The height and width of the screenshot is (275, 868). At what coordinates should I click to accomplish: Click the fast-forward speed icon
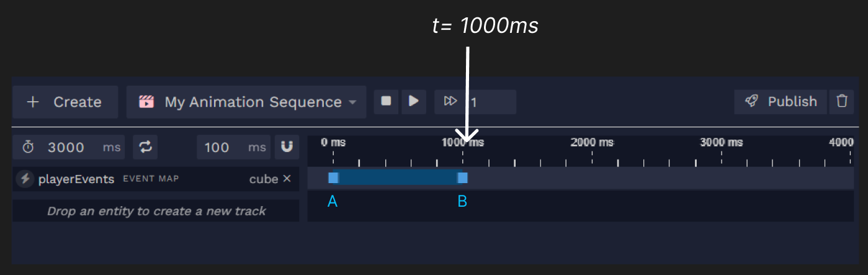tap(450, 101)
